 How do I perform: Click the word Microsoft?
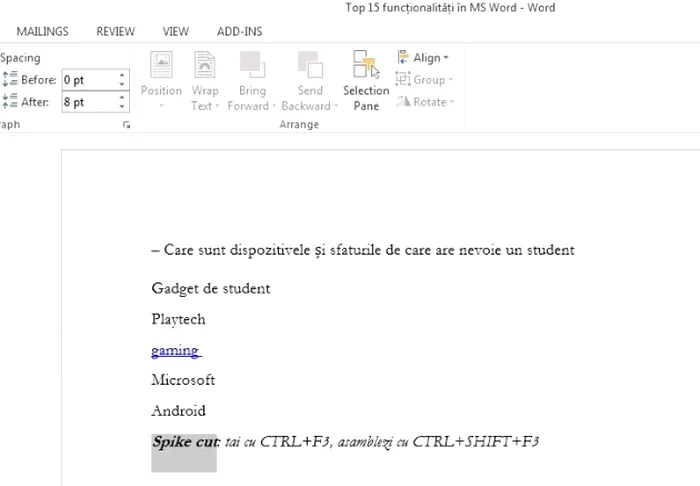(183, 380)
